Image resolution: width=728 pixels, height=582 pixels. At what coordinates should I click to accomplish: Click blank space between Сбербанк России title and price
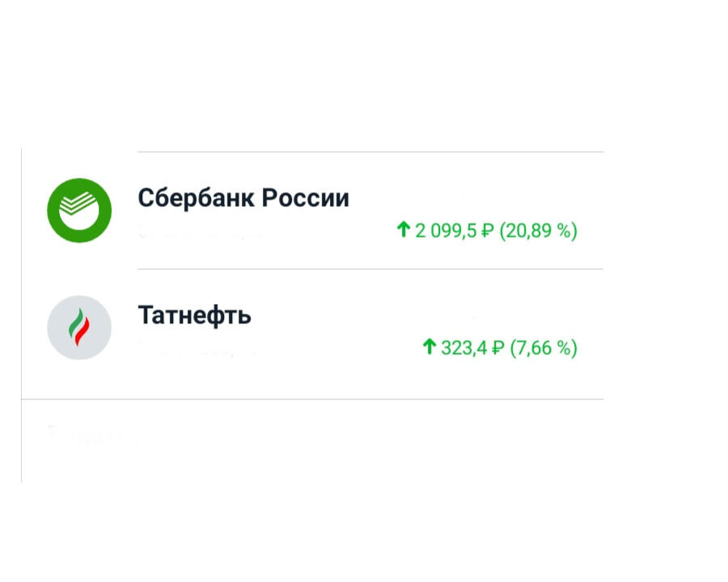tap(404, 199)
